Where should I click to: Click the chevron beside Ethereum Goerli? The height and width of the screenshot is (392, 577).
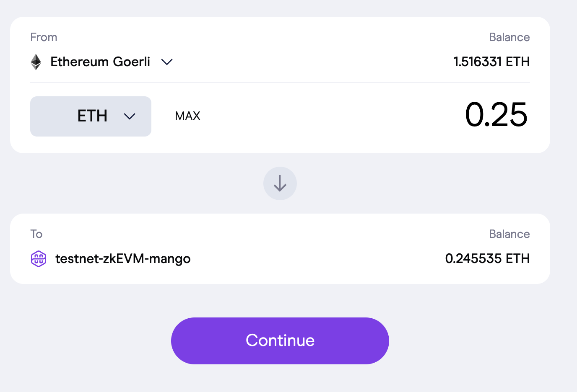point(166,62)
